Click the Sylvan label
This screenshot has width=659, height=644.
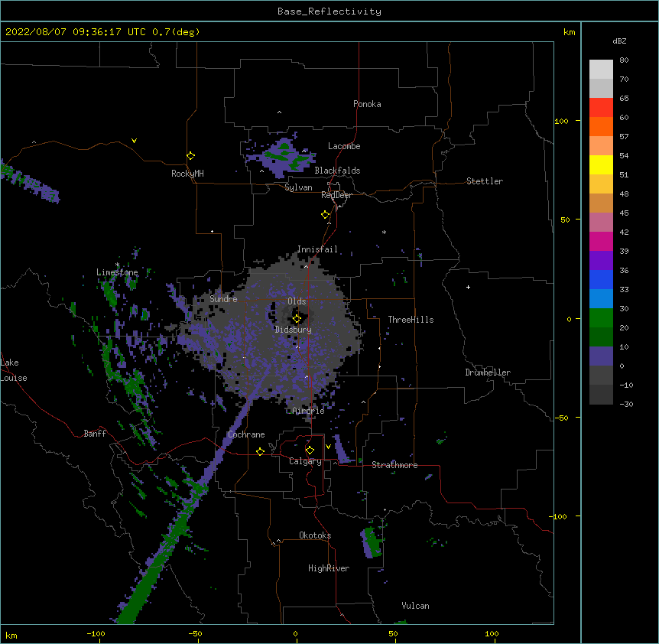point(298,187)
